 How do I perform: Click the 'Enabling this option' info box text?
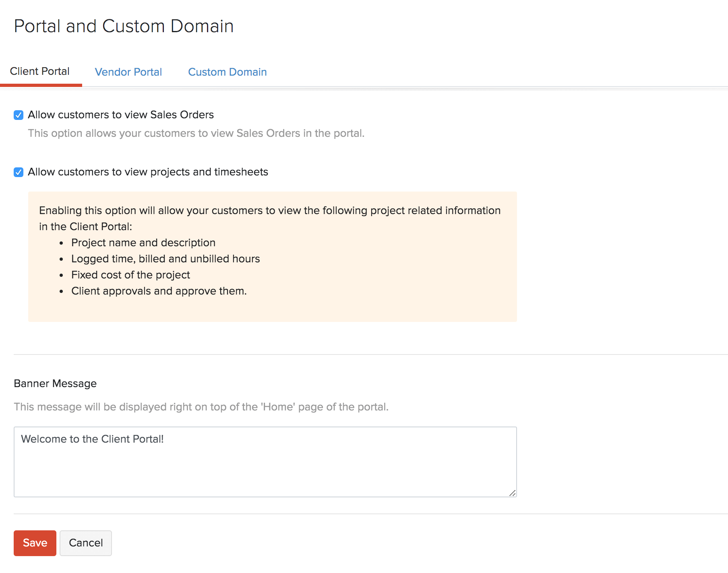[x=269, y=211]
